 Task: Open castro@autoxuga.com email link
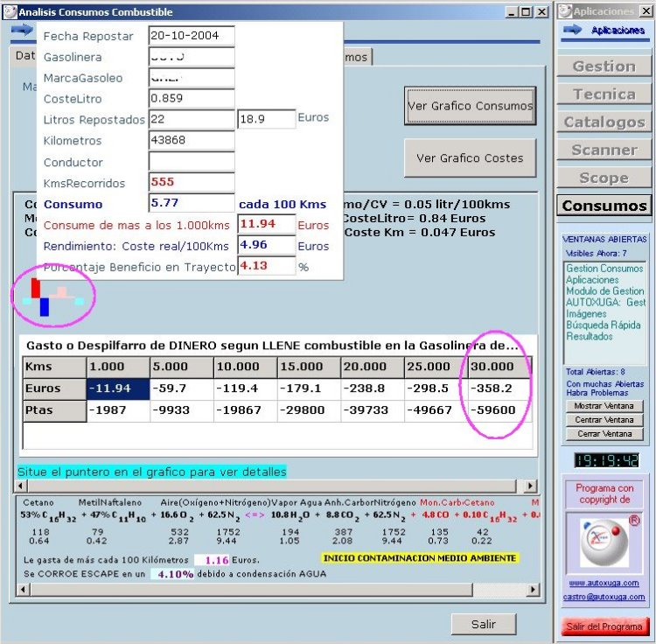[604, 597]
